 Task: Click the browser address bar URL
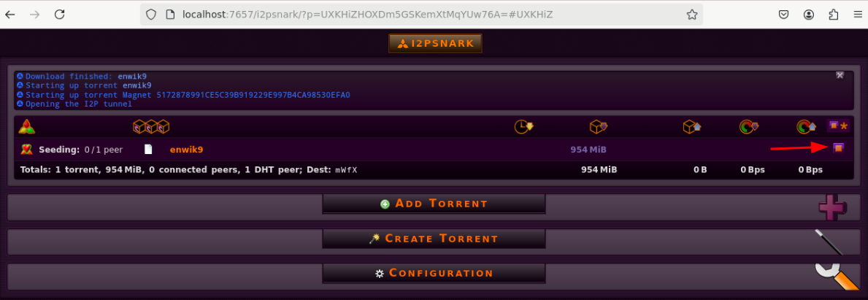pyautogui.click(x=367, y=15)
